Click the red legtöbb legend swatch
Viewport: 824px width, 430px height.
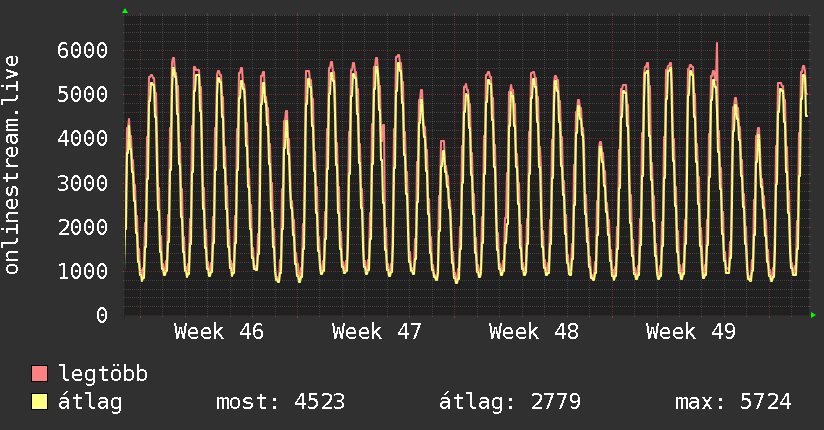coord(40,374)
